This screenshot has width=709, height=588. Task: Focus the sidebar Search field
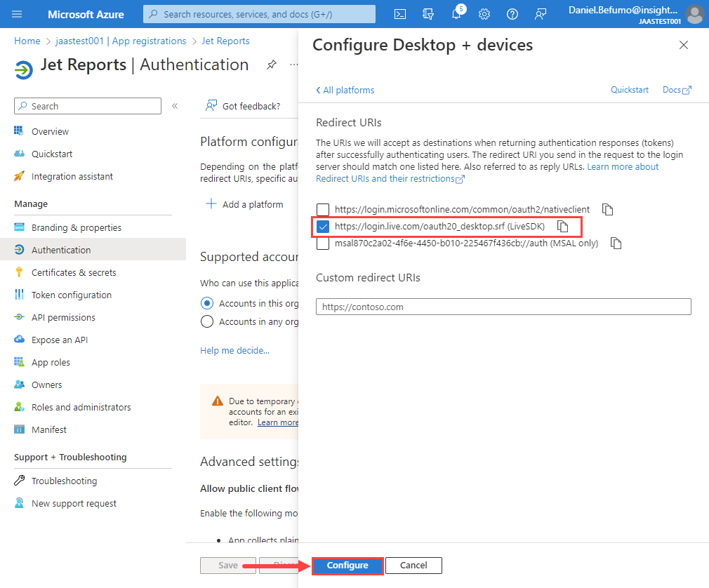[88, 106]
